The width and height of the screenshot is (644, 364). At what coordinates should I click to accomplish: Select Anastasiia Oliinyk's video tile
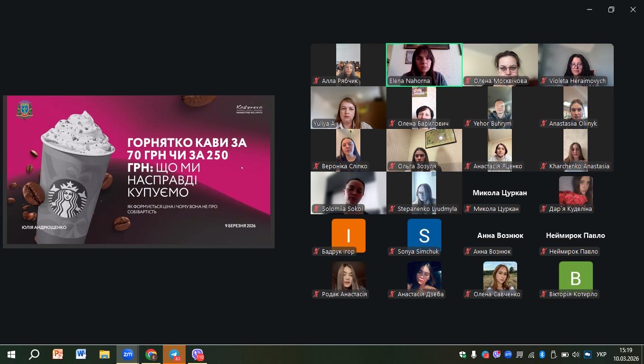coord(576,108)
